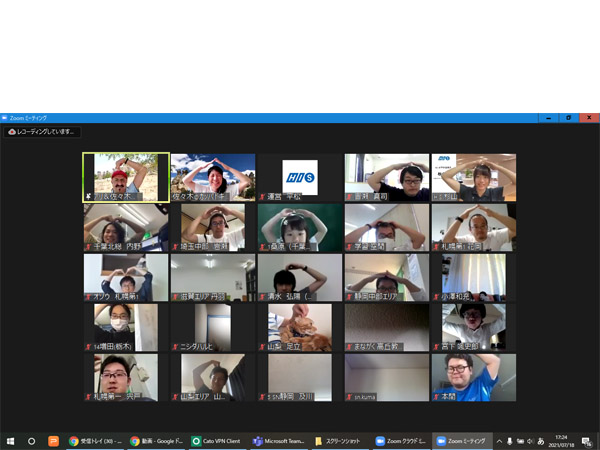This screenshot has width=600, height=450.
Task: Select the yellow-highlighted active speaker tile
Action: (126, 177)
